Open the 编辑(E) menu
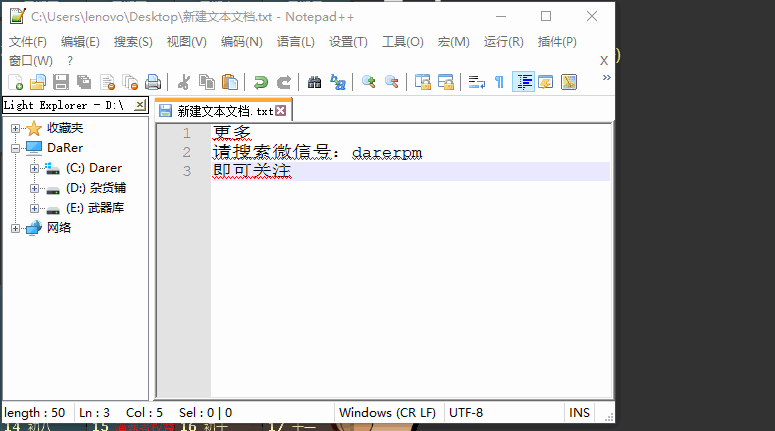 (80, 42)
